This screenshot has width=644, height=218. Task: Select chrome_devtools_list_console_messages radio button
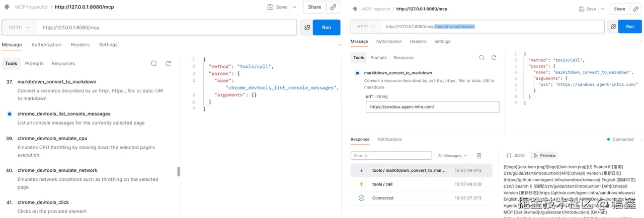pyautogui.click(x=10, y=114)
